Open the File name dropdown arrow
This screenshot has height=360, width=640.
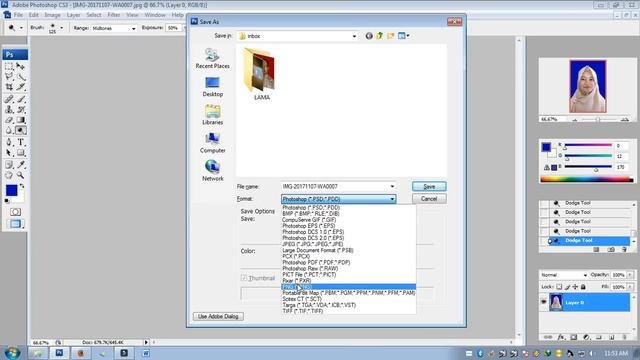[x=392, y=187]
